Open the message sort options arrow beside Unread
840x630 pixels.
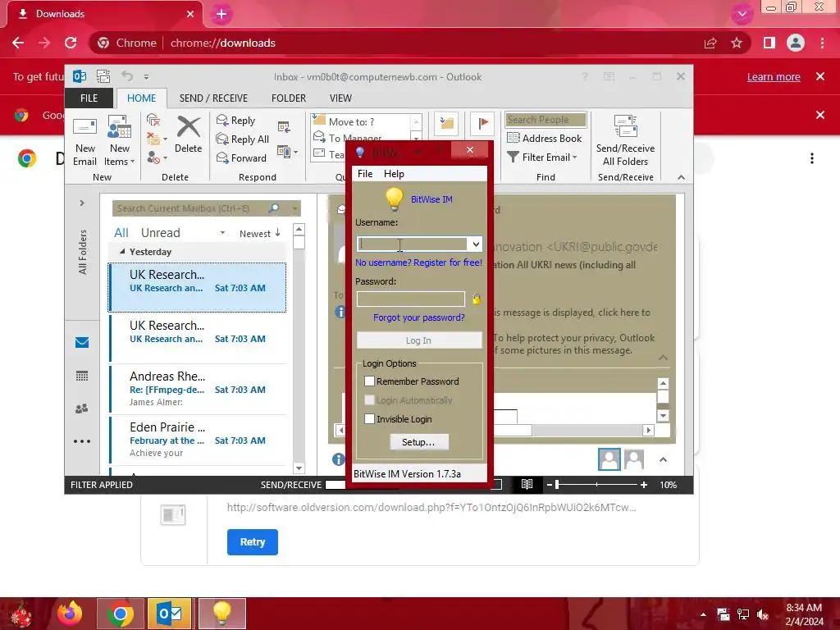click(x=222, y=233)
